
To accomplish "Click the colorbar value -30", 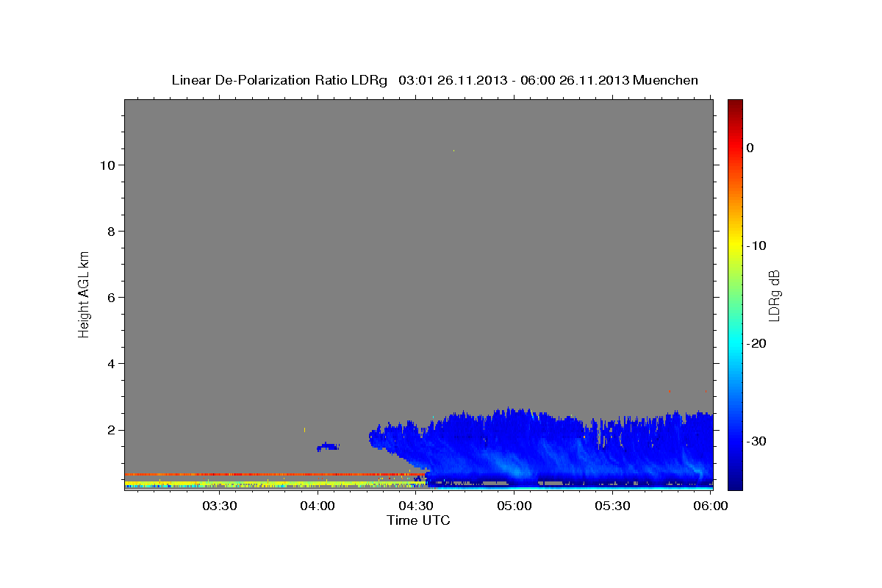I will click(x=756, y=441).
